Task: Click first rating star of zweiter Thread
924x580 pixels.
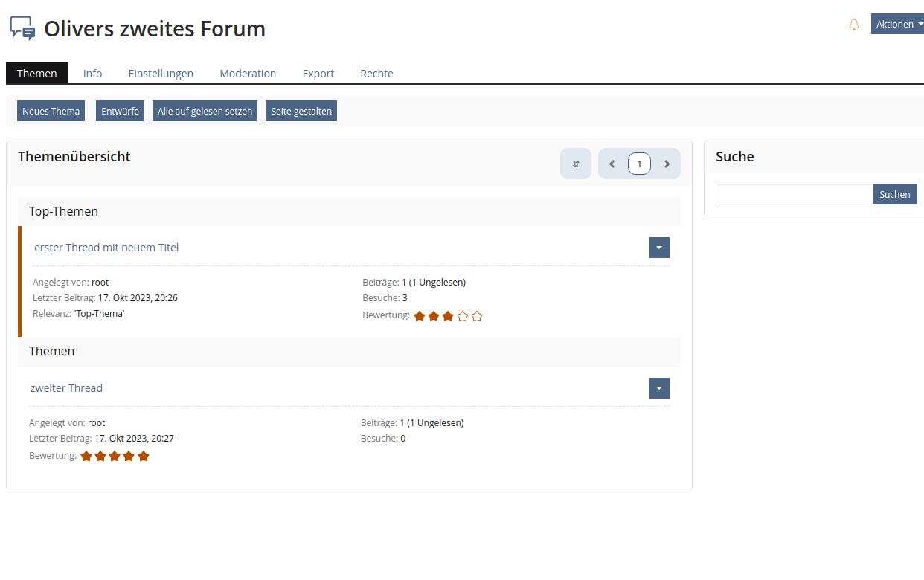Action: 86,456
